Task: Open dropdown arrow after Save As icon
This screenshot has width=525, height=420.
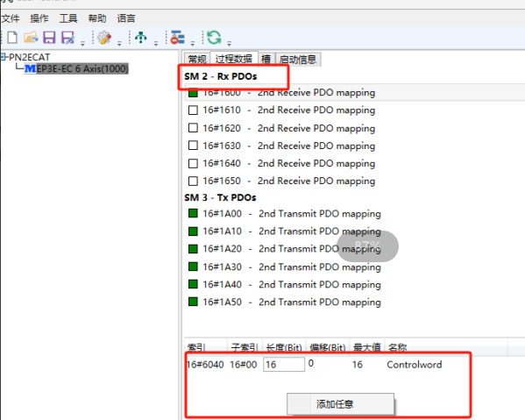Action: coord(82,43)
